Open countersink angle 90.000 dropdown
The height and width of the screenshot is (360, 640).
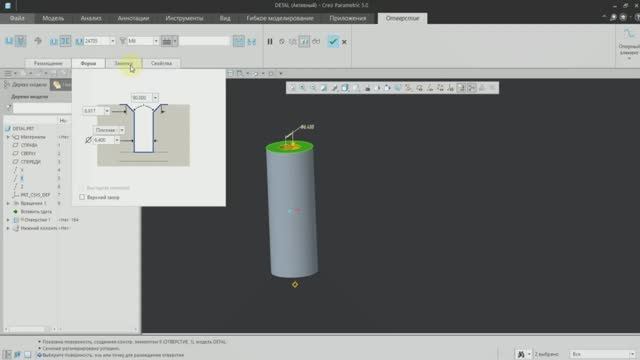click(x=155, y=98)
